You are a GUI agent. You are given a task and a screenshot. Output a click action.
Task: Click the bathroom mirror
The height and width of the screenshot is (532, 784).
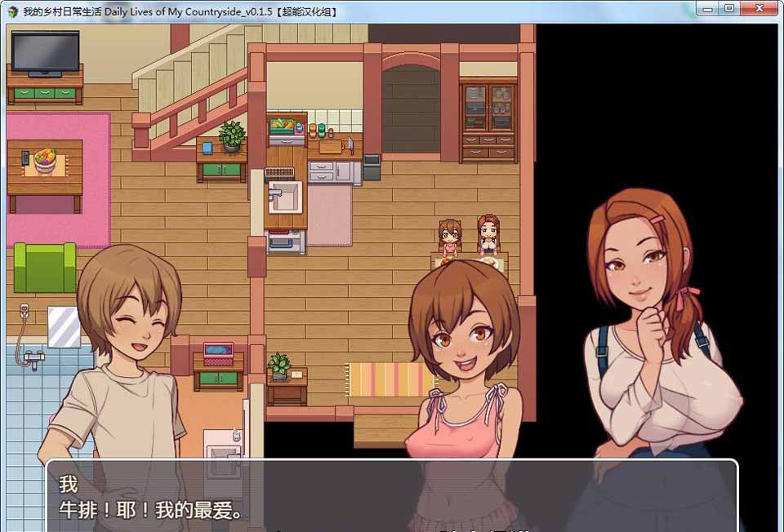(64, 326)
